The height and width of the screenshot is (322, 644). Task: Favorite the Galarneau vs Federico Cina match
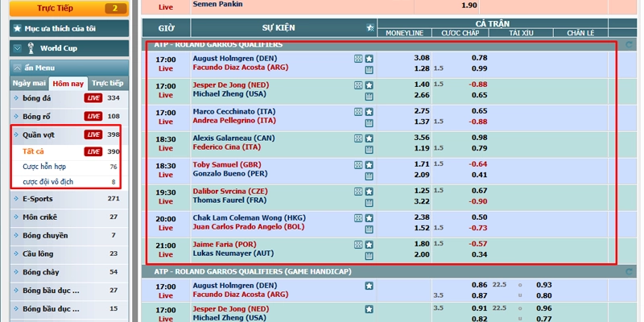[369, 138]
